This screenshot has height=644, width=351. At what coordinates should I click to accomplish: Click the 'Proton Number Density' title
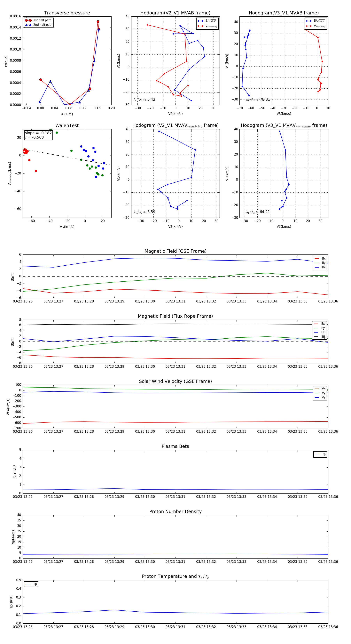pos(175,511)
